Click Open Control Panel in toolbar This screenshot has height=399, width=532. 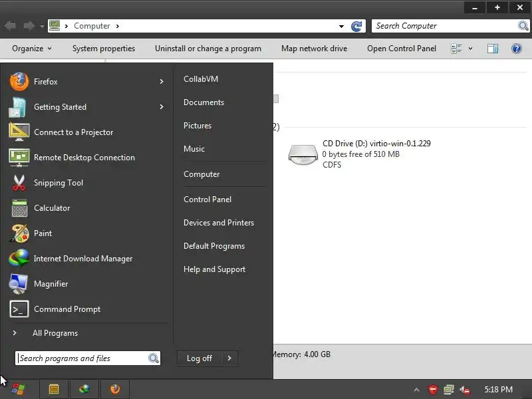pyautogui.click(x=402, y=49)
